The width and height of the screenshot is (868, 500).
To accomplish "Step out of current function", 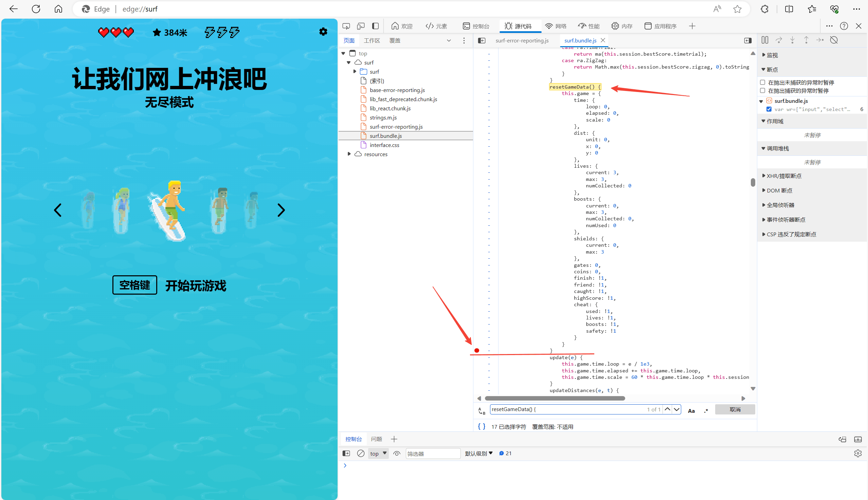I will coord(806,40).
